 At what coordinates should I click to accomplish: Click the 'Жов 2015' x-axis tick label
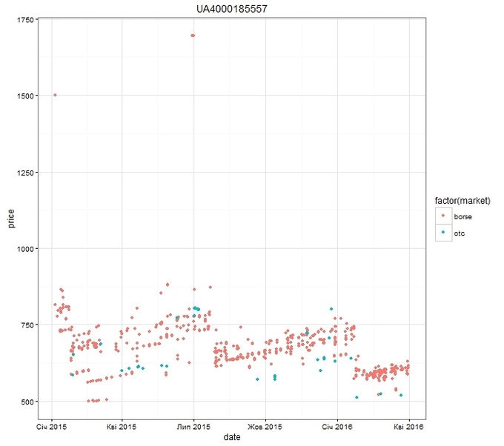pos(265,427)
